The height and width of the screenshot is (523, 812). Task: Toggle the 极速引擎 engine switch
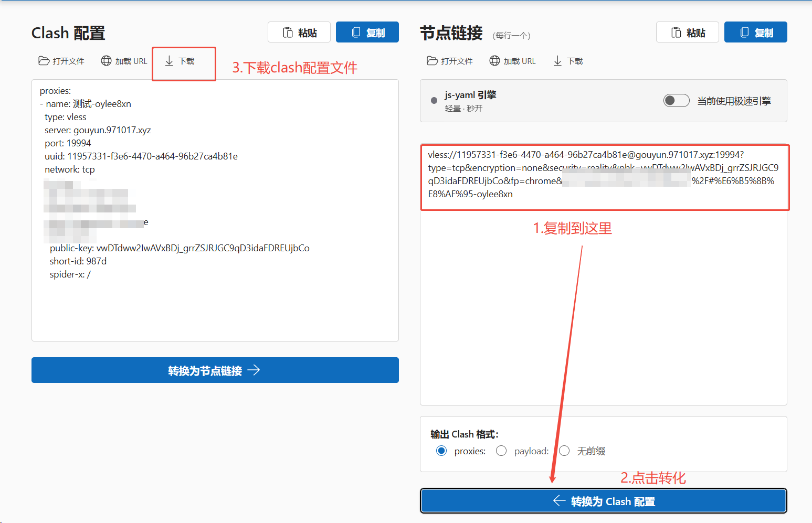[676, 101]
